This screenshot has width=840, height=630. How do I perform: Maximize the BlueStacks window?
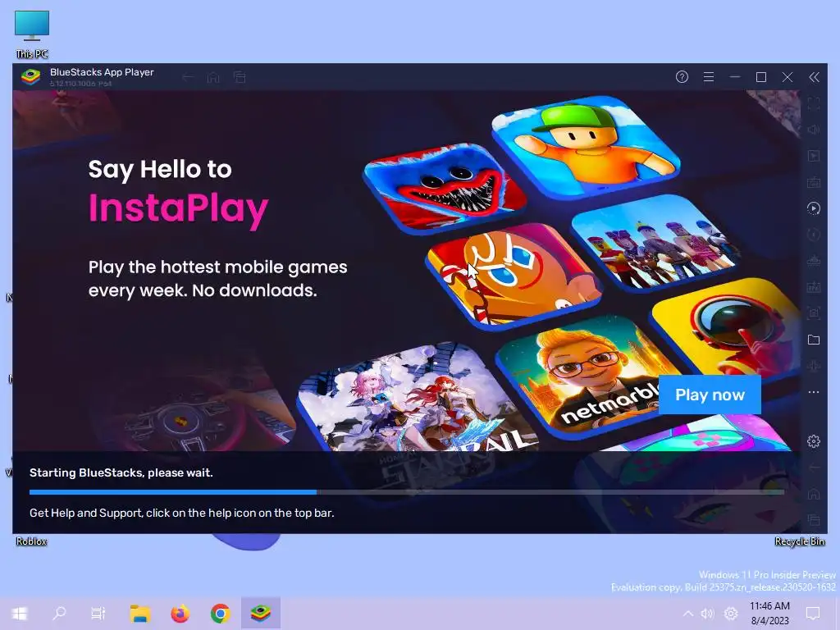click(760, 77)
